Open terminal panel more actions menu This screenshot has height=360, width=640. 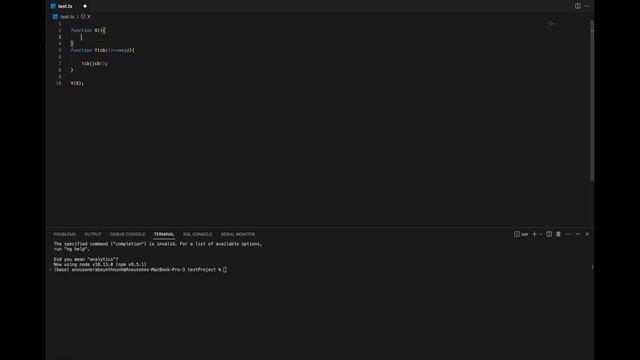pos(568,234)
